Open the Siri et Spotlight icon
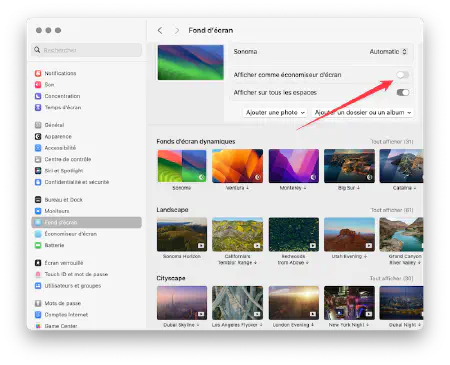Image resolution: width=450 pixels, height=365 pixels. click(38, 171)
